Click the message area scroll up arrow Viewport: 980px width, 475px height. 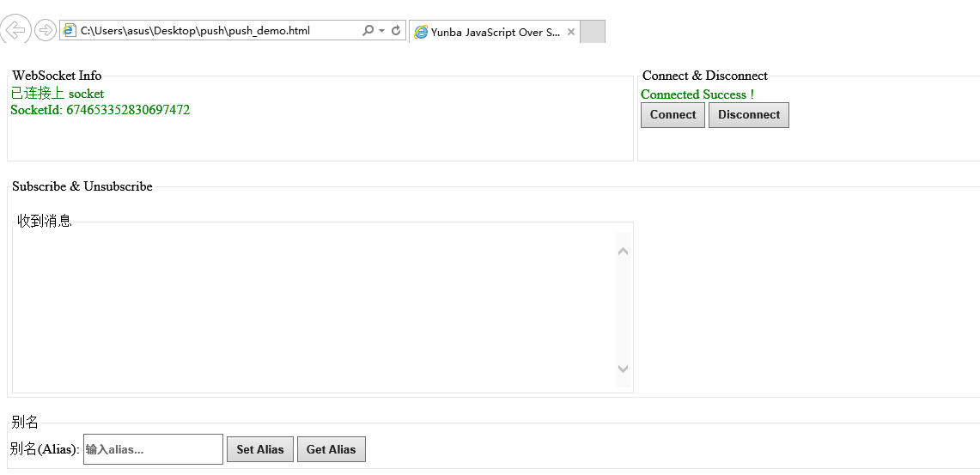click(x=623, y=252)
